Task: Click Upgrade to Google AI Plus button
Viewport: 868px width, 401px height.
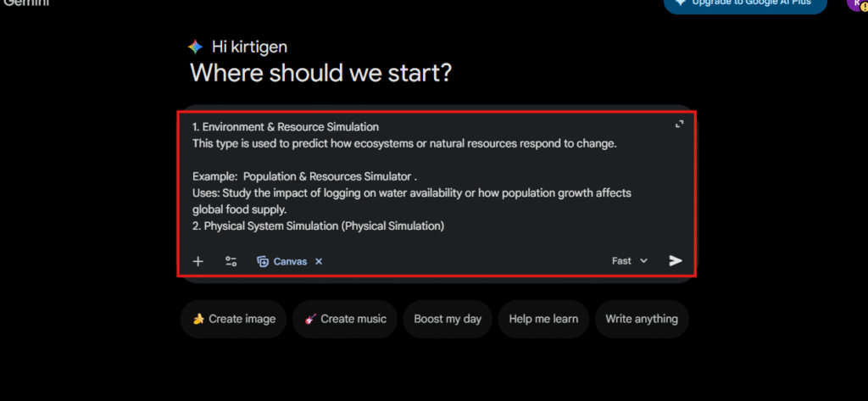Action: (x=744, y=4)
